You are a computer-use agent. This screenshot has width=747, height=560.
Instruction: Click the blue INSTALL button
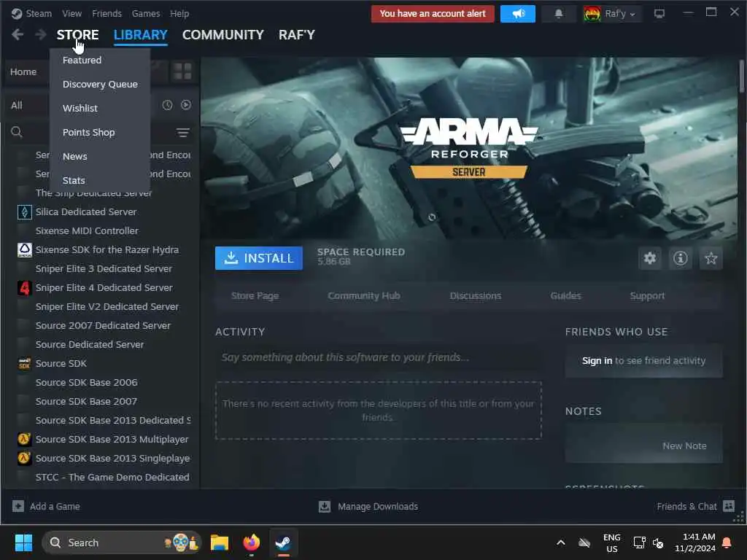(x=259, y=258)
